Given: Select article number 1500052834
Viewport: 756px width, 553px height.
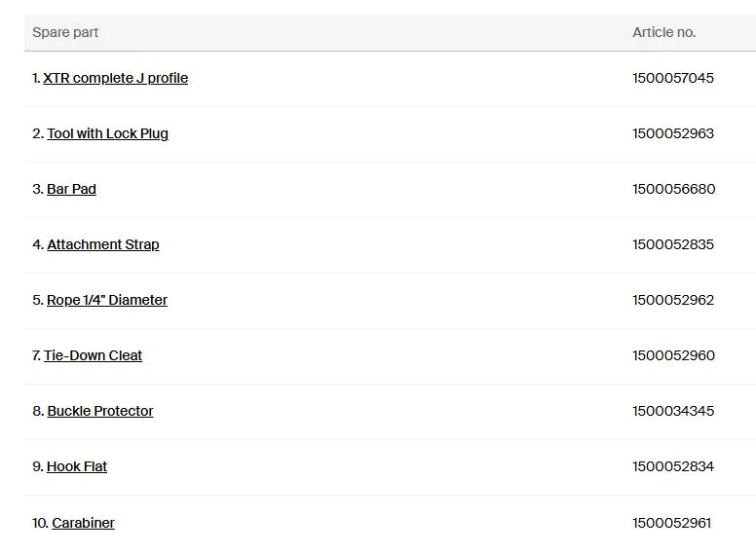Looking at the screenshot, I should (673, 466).
